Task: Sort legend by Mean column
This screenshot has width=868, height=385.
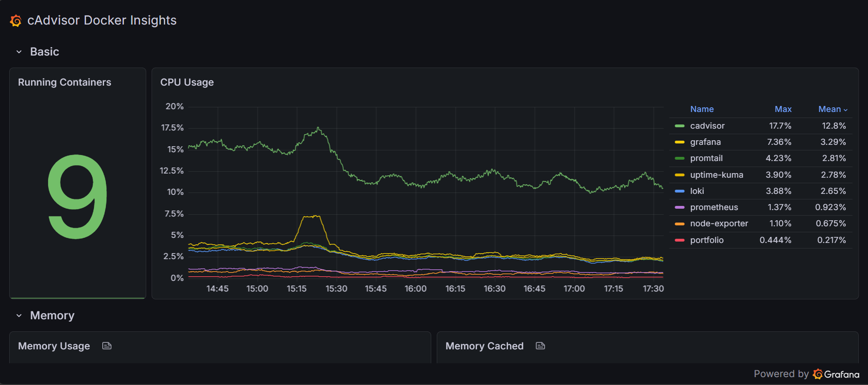Action: (833, 109)
